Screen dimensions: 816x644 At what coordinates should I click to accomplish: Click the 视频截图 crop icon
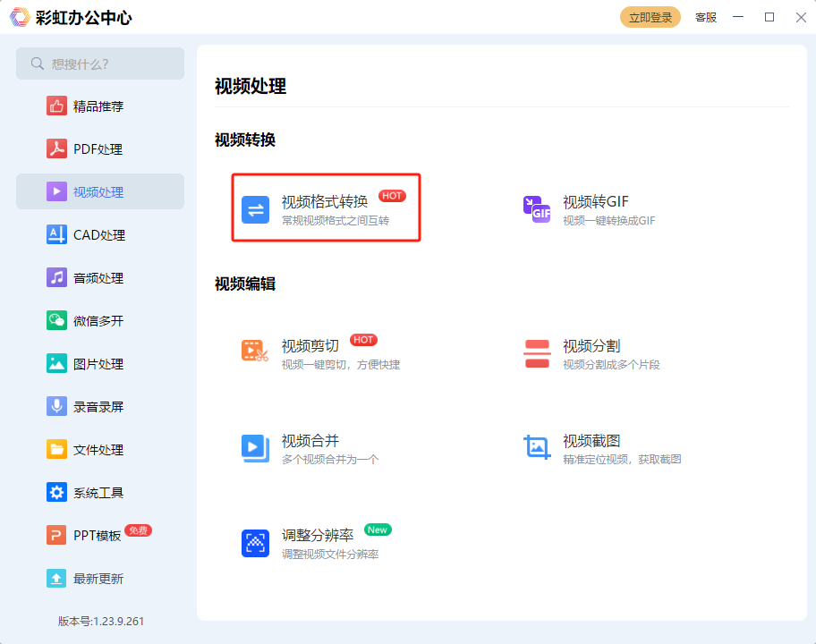pyautogui.click(x=537, y=447)
